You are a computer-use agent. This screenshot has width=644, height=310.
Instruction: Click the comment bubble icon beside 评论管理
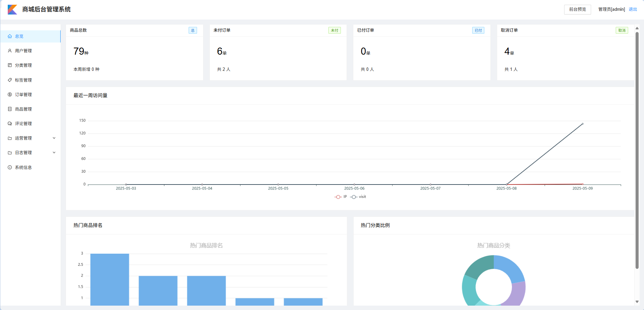10,123
